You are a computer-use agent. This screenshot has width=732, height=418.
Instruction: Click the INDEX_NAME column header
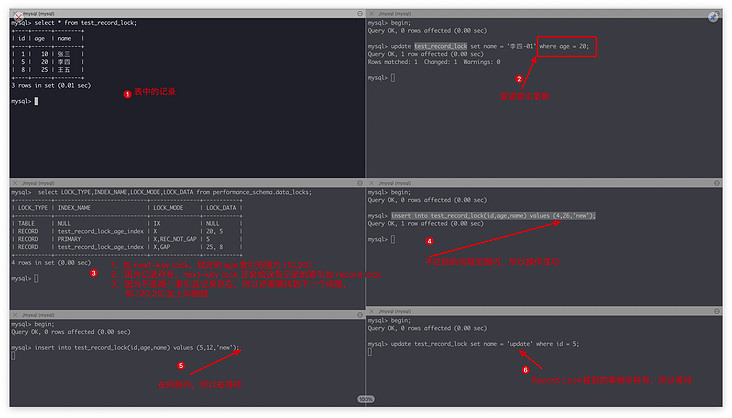74,208
